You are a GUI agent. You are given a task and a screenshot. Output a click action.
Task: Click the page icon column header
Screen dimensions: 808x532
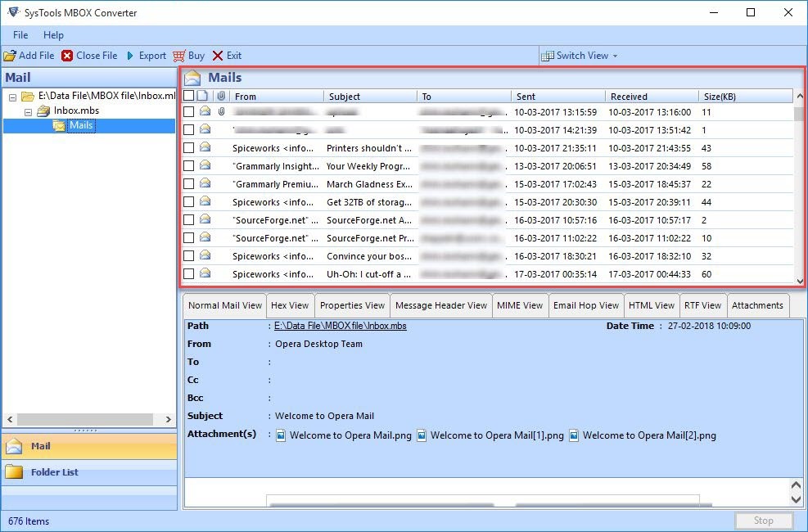coord(203,96)
